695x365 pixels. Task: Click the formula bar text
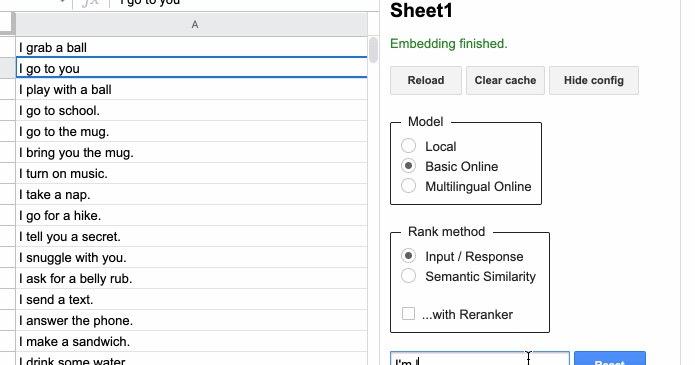point(150,3)
